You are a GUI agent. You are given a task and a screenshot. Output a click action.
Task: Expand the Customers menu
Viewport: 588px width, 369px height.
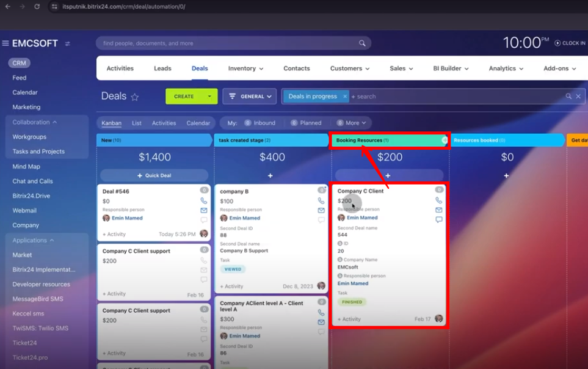[x=349, y=68]
